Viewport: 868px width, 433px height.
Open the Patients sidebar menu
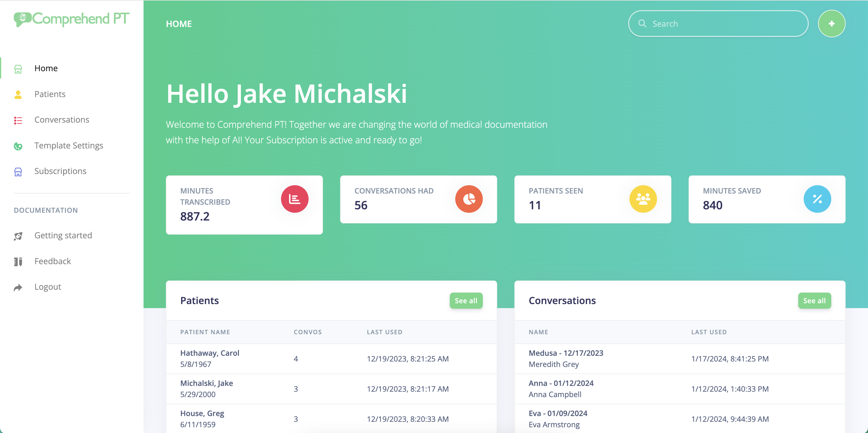(x=50, y=94)
